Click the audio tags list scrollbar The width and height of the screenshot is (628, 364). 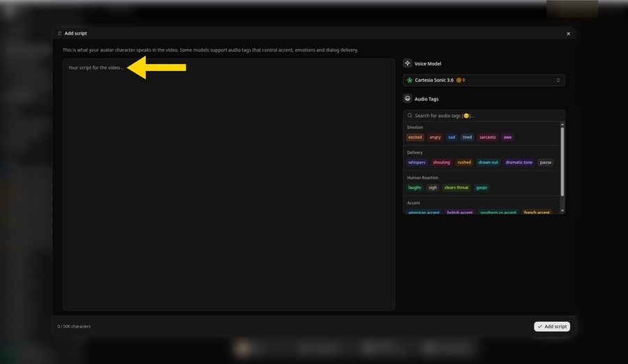click(x=562, y=162)
